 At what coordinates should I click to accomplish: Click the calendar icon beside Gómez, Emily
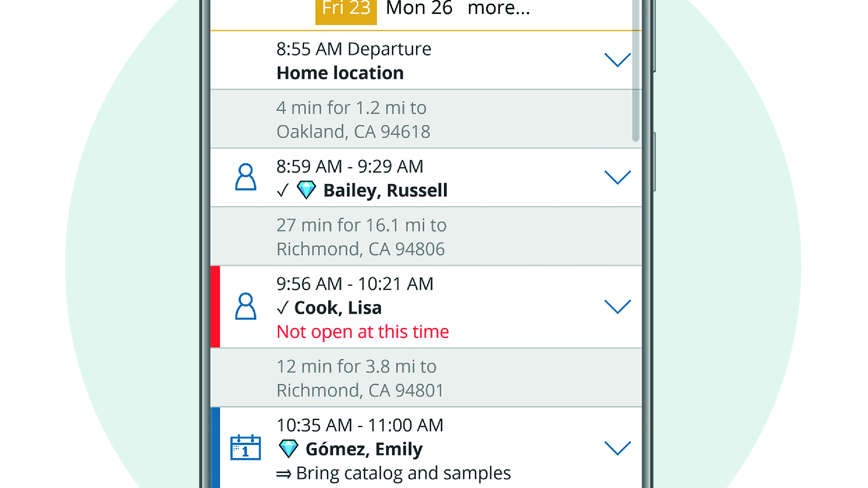pos(245,447)
